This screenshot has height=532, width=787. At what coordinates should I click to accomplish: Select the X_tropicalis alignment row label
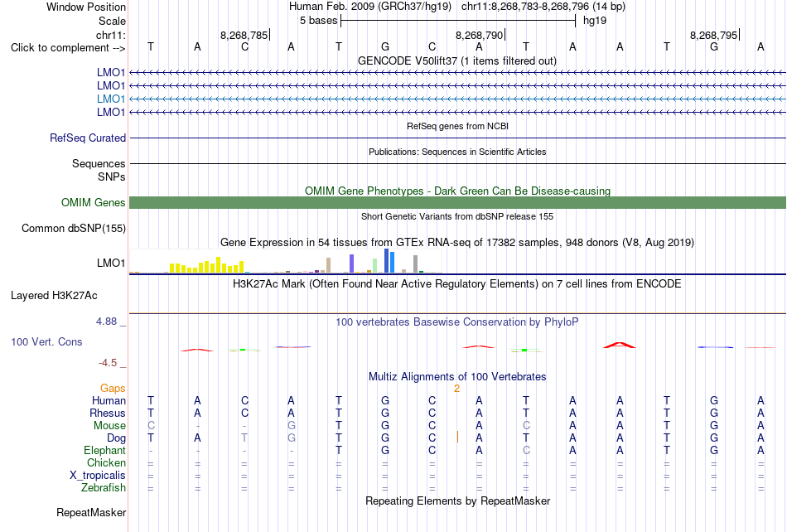point(98,476)
